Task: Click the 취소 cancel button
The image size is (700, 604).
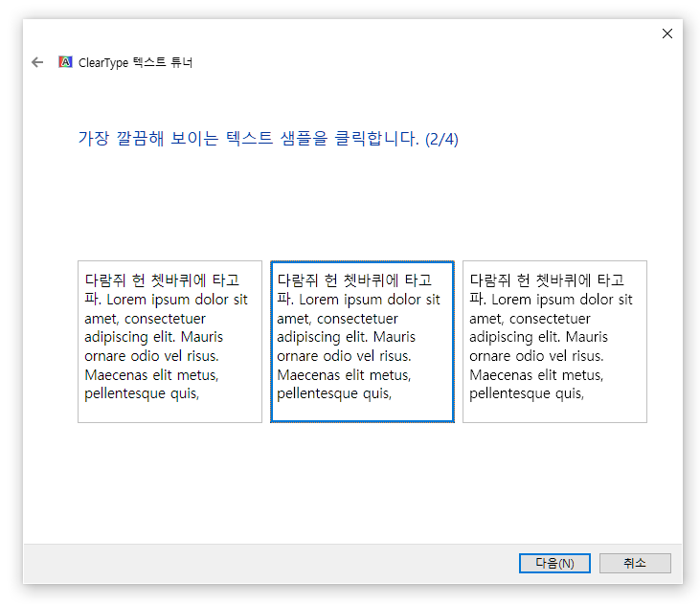Action: [635, 563]
